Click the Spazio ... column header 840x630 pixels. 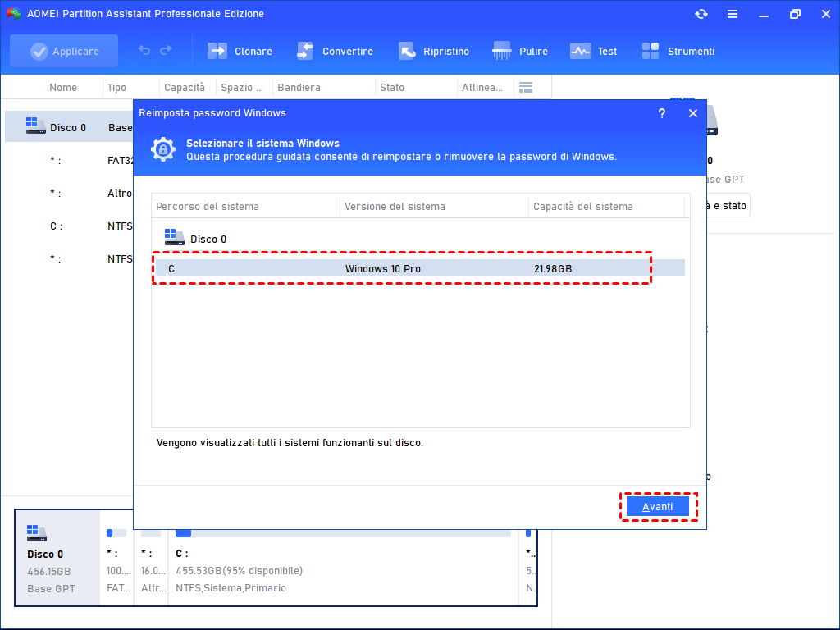(242, 87)
